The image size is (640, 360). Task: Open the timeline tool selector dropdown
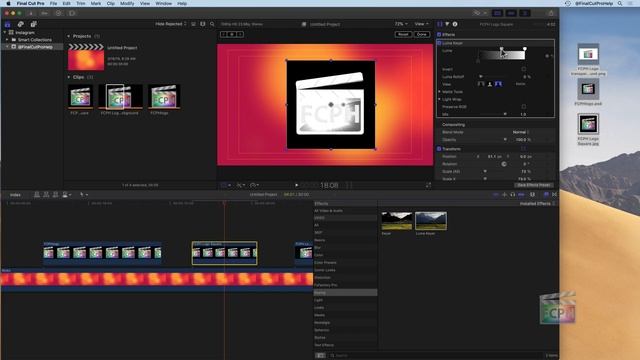coord(84,195)
